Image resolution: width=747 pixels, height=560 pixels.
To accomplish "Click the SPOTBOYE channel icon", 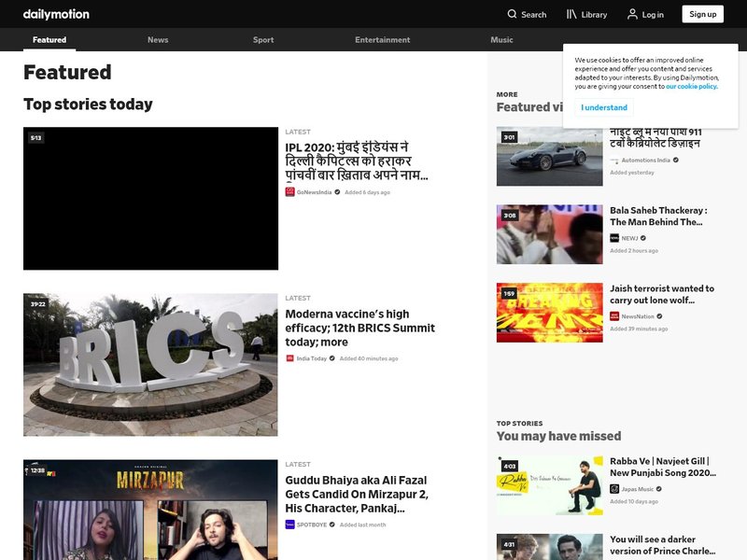I will (x=289, y=523).
